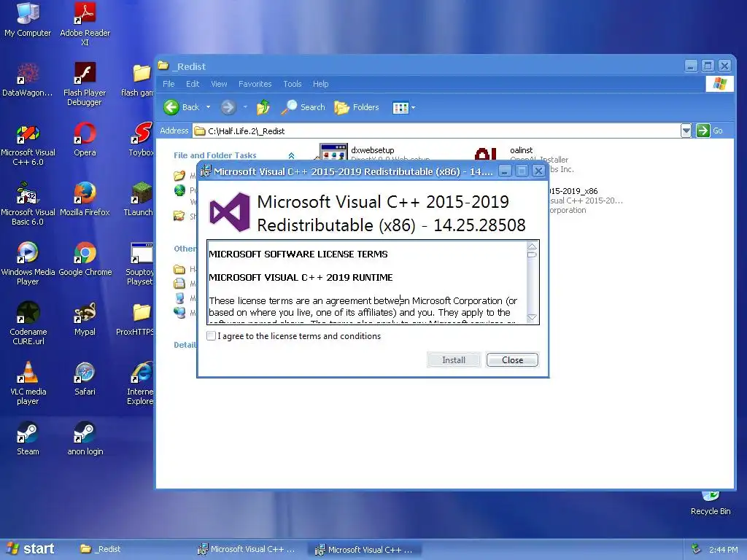Click Go button beside Address bar

click(x=709, y=131)
